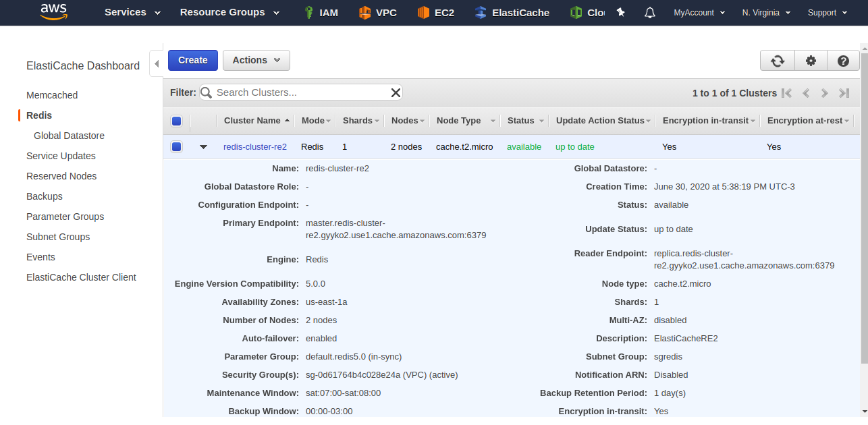The image size is (868, 425).
Task: Open the help question mark icon
Action: pyautogui.click(x=843, y=61)
